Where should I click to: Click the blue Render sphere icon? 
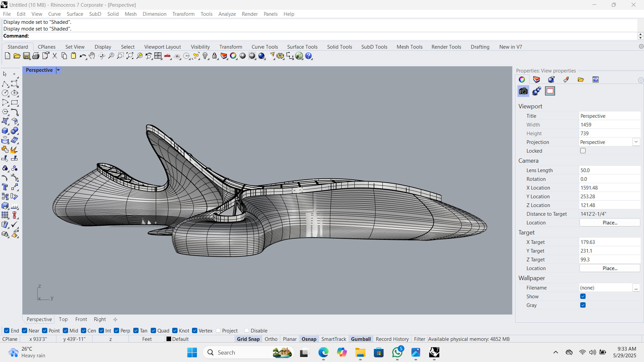tap(262, 56)
